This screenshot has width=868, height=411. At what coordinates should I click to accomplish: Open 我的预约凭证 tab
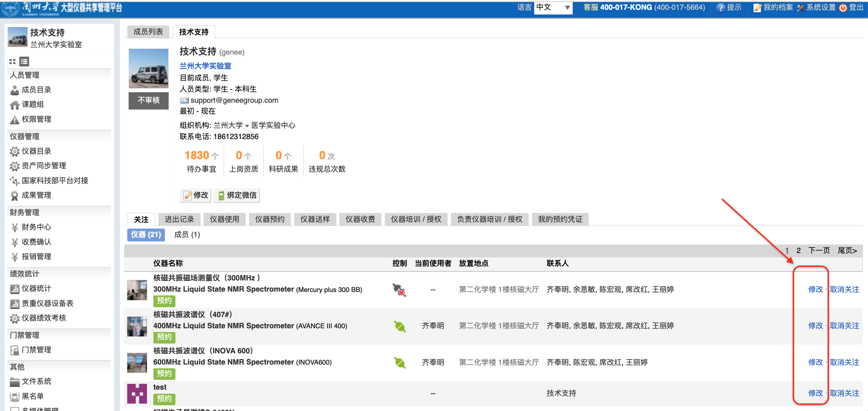(560, 219)
